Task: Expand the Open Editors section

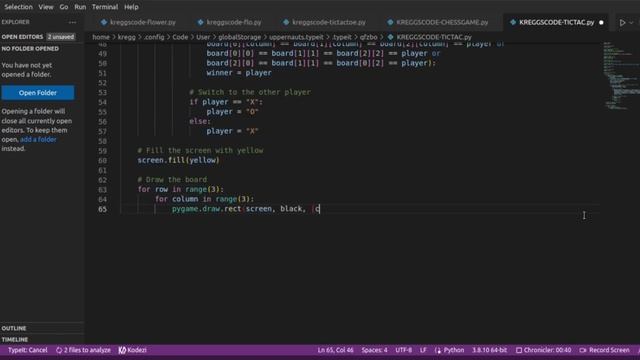Action: 22,37
